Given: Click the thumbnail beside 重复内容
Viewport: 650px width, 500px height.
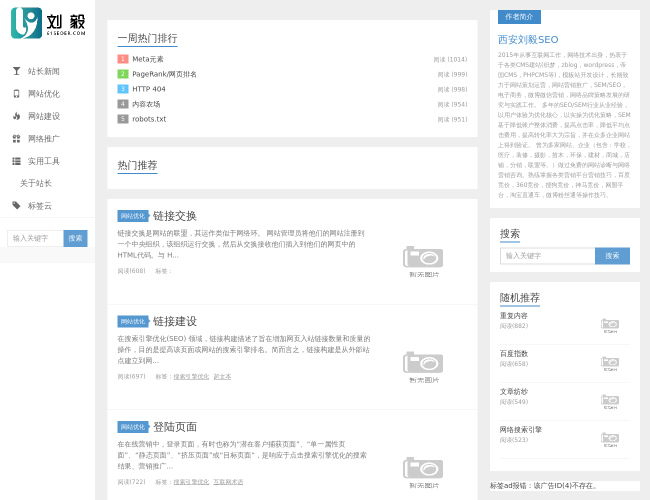Looking at the screenshot, I should 610,325.
